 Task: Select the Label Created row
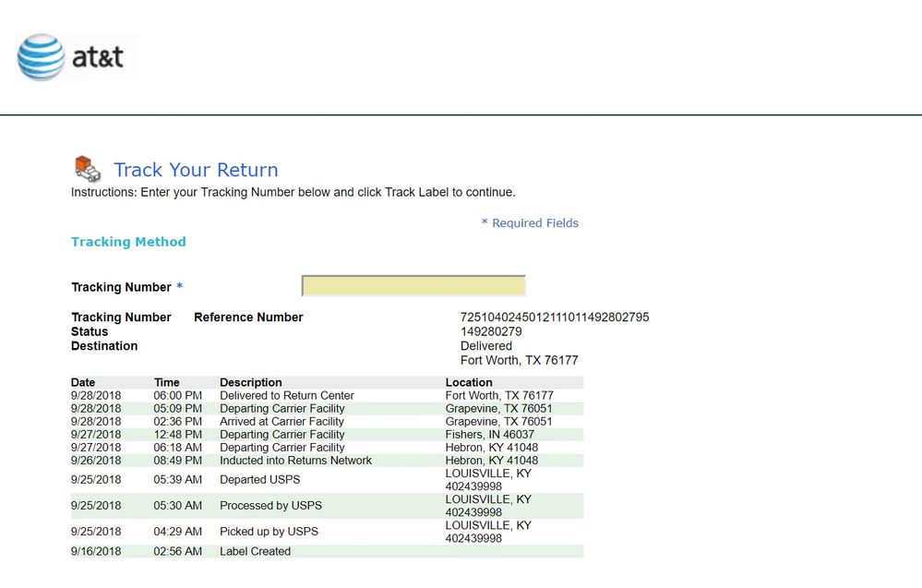click(255, 551)
